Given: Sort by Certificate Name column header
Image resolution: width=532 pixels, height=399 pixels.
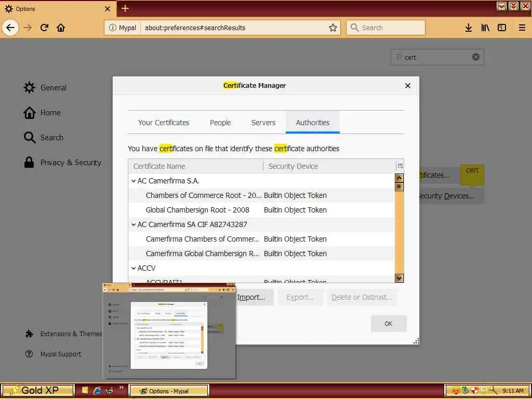Looking at the screenshot, I should click(196, 166).
